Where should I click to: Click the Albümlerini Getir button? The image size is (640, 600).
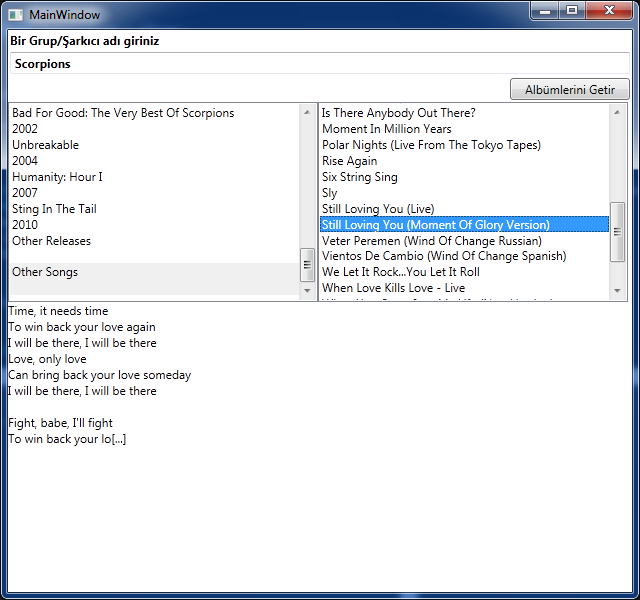569,90
